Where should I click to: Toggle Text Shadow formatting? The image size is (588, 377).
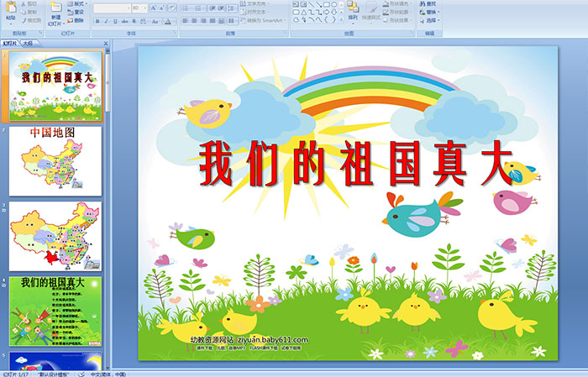coord(134,21)
